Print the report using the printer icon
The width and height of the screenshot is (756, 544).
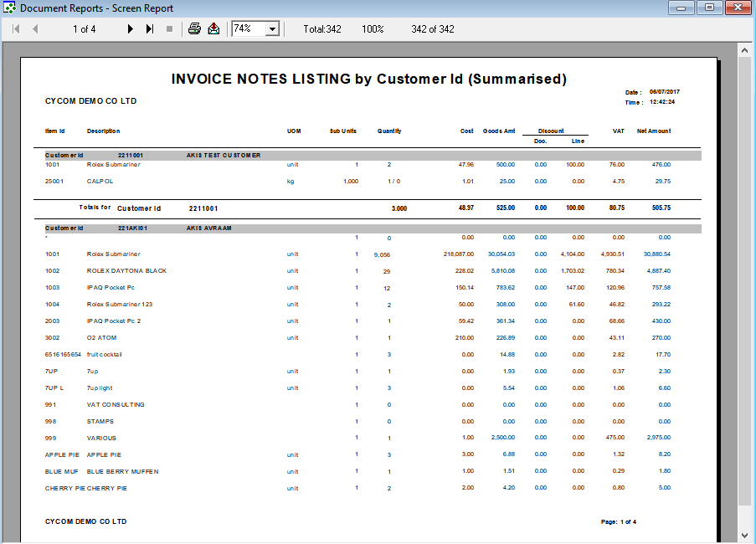(x=194, y=29)
